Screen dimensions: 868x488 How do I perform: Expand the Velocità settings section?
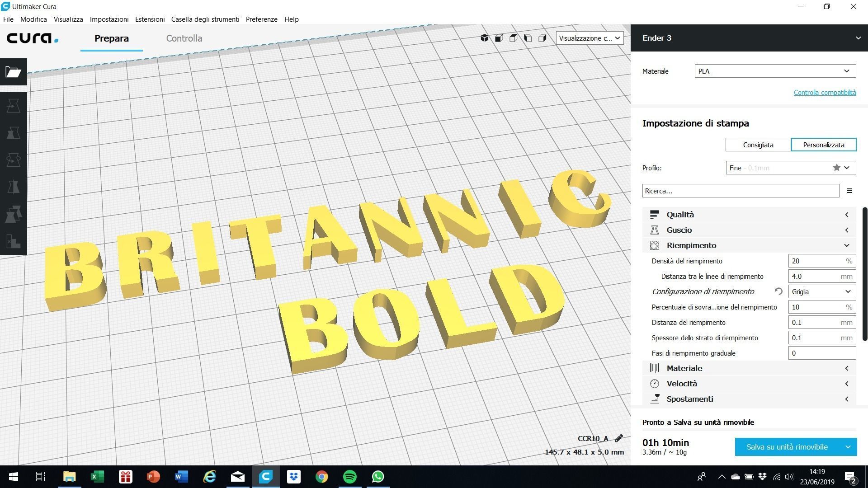point(749,384)
